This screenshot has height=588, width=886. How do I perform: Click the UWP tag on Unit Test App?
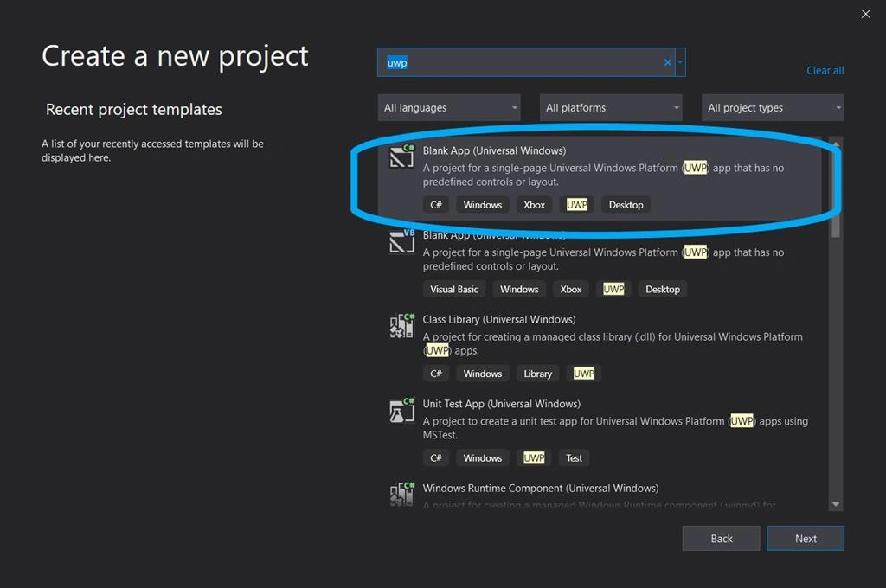tap(534, 458)
